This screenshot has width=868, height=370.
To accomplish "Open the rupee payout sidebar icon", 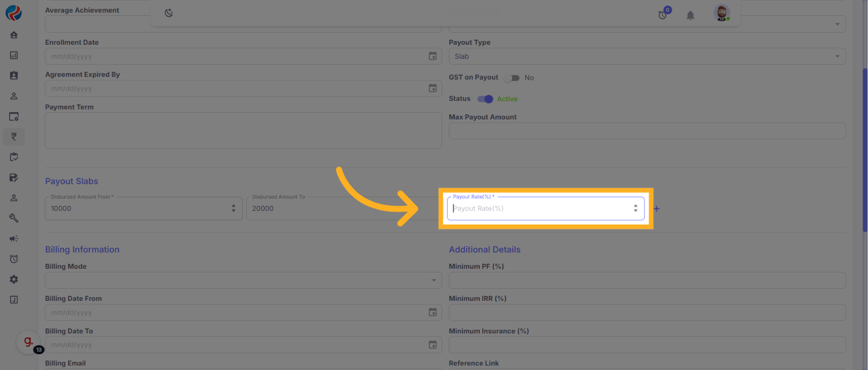I will (x=14, y=137).
